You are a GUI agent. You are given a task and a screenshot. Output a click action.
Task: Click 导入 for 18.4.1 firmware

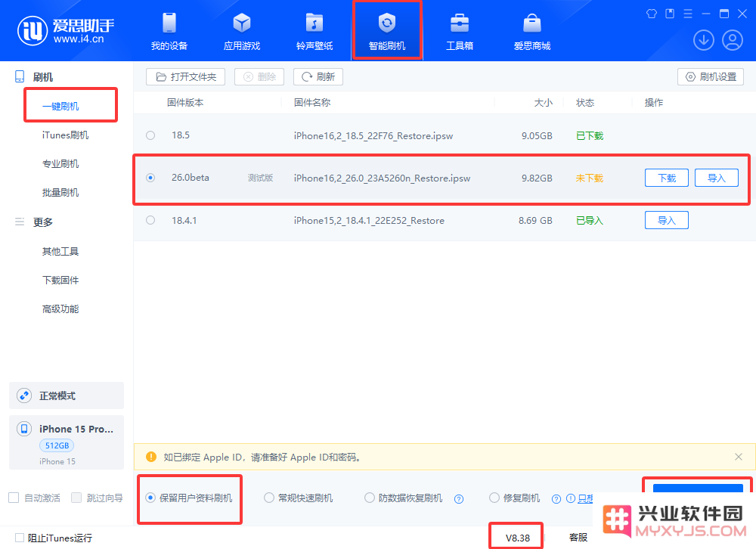pyautogui.click(x=666, y=221)
